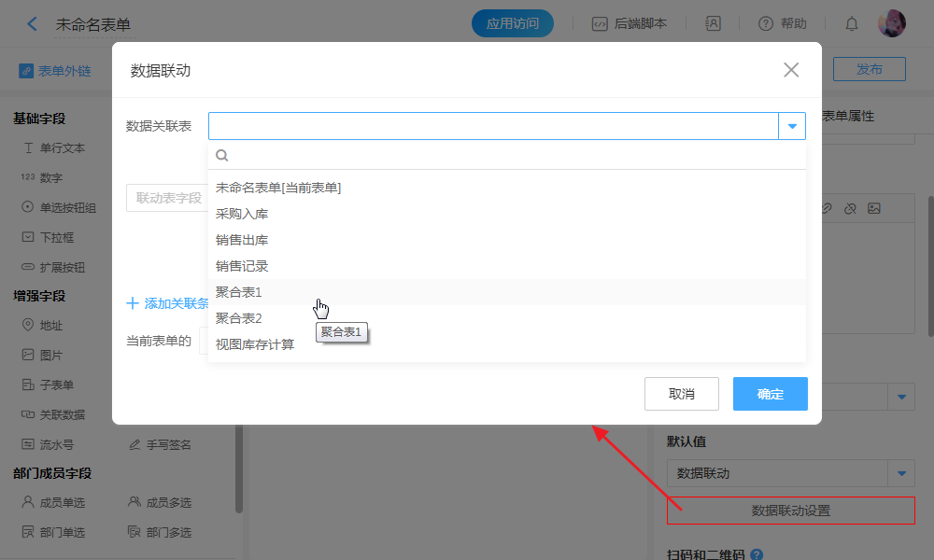Choose 视图库存计算 from the list
Screen dimensions: 934x560
(255, 344)
